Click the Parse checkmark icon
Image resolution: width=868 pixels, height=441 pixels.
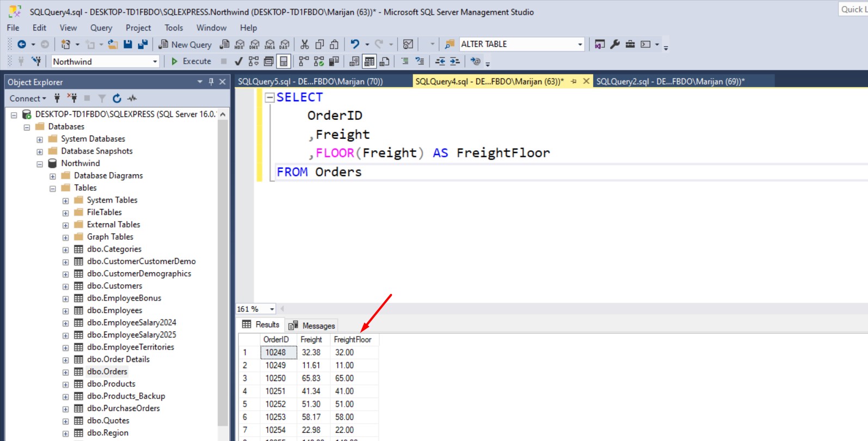[238, 62]
